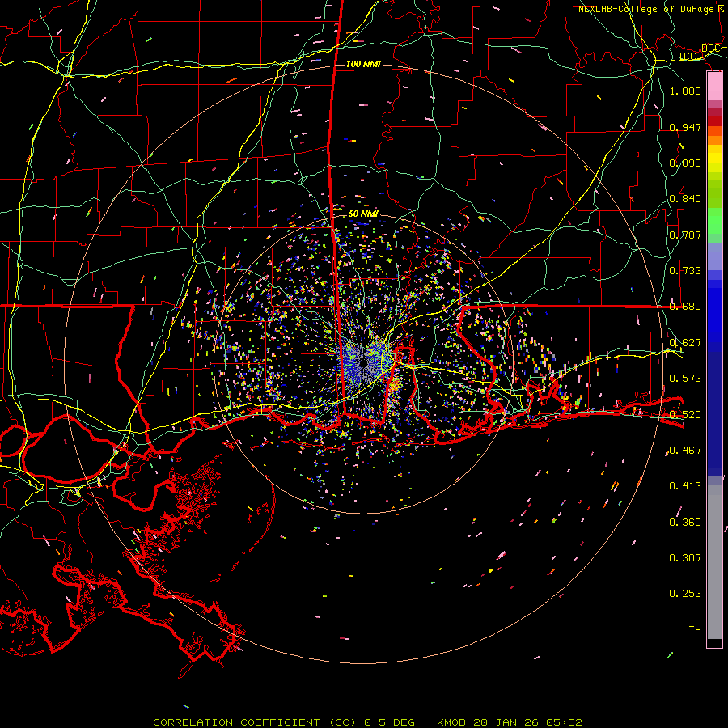728x728 pixels.
Task: Click the 0.733 legend value
Action: tap(685, 271)
